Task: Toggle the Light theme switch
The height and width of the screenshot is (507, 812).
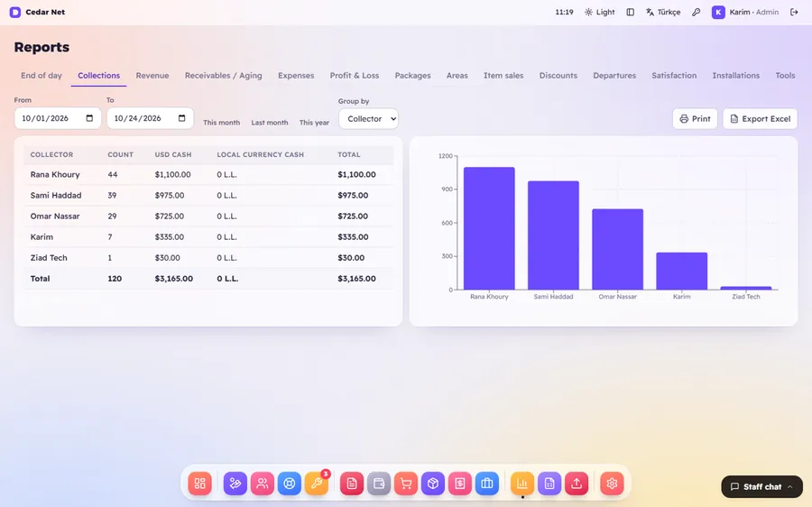Action: click(600, 12)
